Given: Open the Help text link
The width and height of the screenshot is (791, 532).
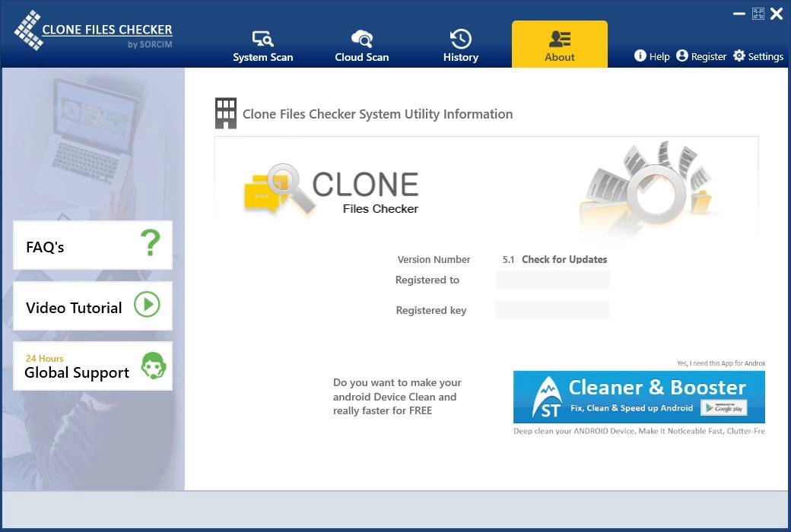Looking at the screenshot, I should pyautogui.click(x=659, y=56).
